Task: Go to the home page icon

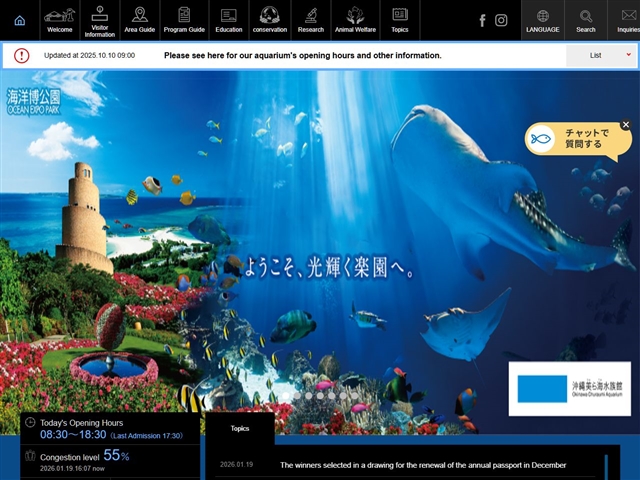Action: (20, 20)
